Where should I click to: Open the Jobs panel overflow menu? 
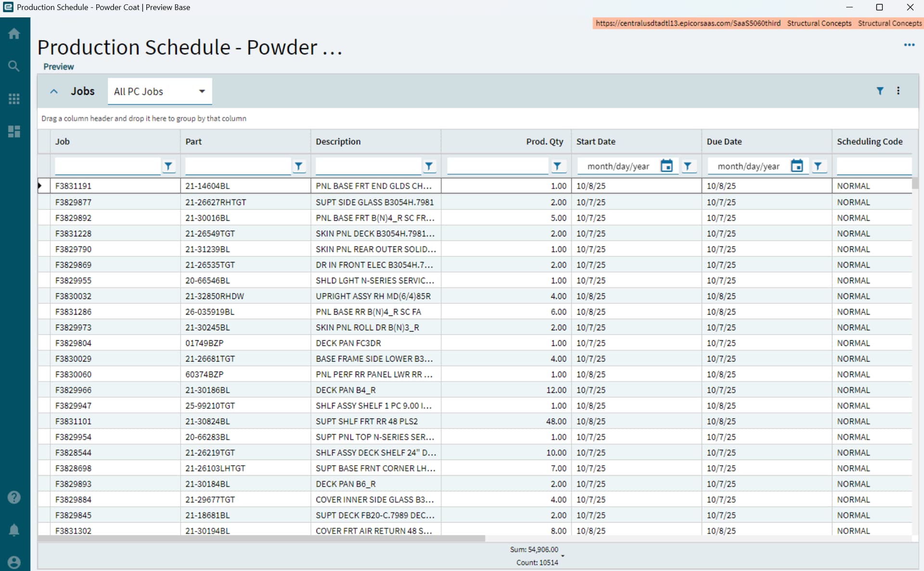coord(898,91)
